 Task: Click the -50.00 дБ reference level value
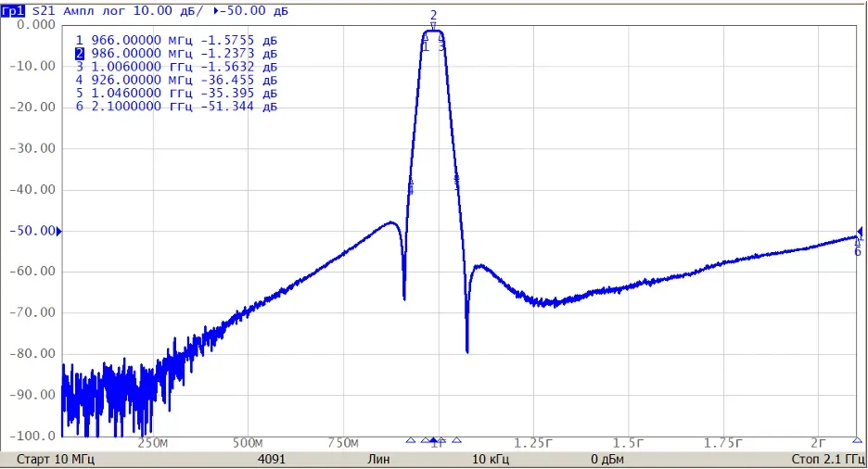pyautogui.click(x=254, y=10)
